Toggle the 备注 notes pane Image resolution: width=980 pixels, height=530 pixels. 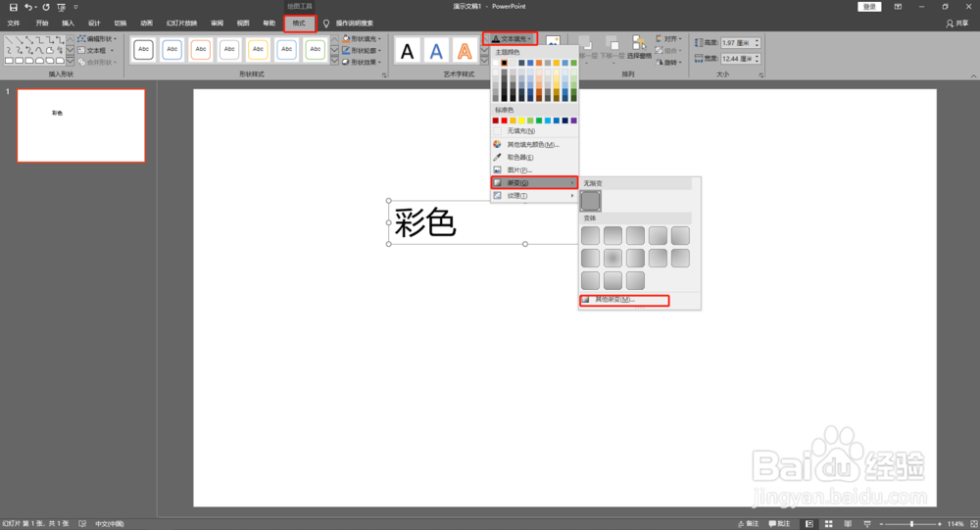coord(748,524)
